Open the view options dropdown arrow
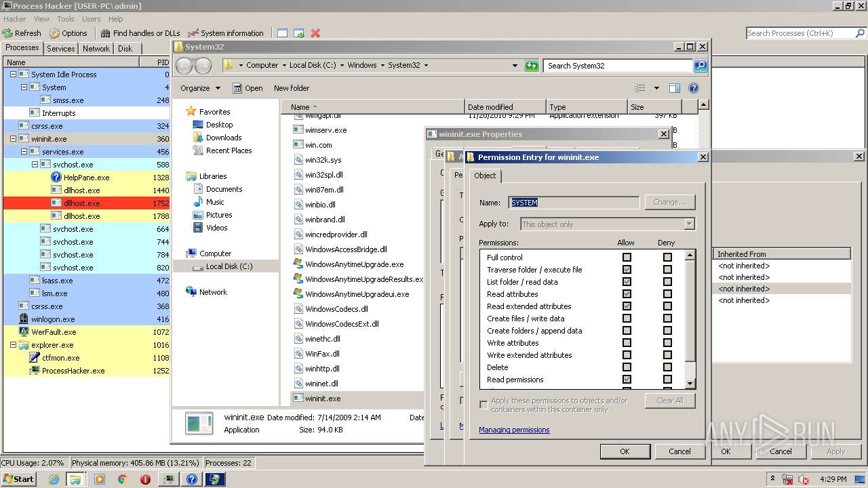Image resolution: width=868 pixels, height=488 pixels. coord(656,88)
